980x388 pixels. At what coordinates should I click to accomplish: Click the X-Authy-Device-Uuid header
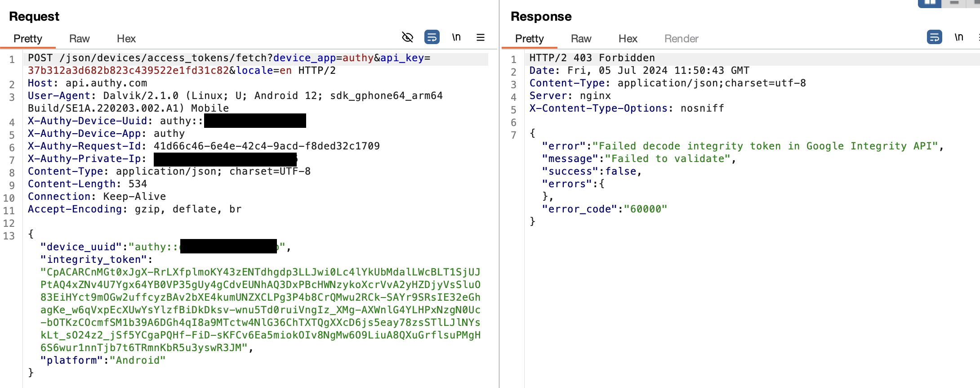tap(167, 121)
